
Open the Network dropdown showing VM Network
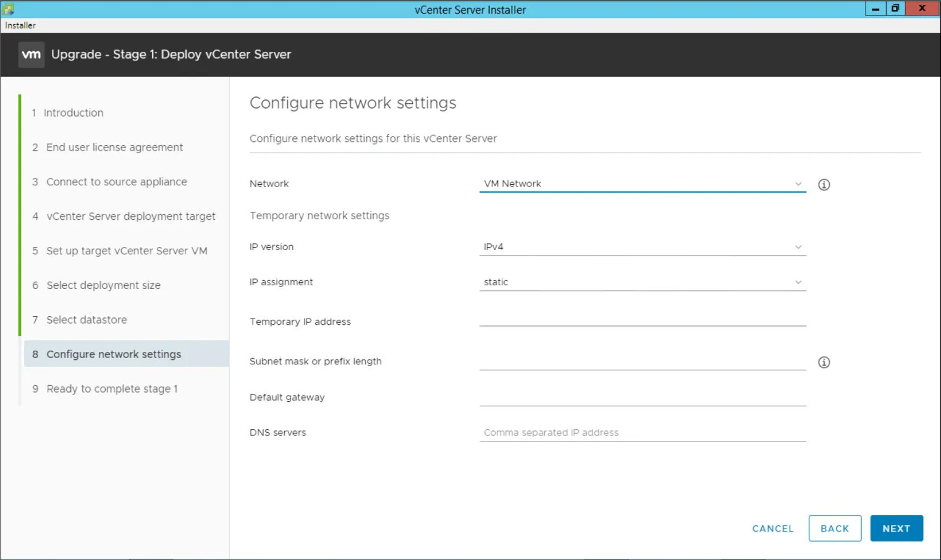coord(643,184)
